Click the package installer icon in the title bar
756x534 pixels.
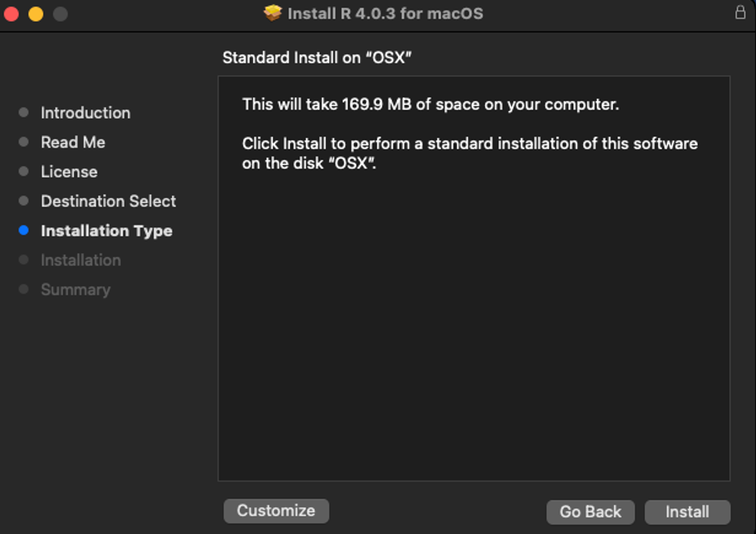click(x=273, y=13)
